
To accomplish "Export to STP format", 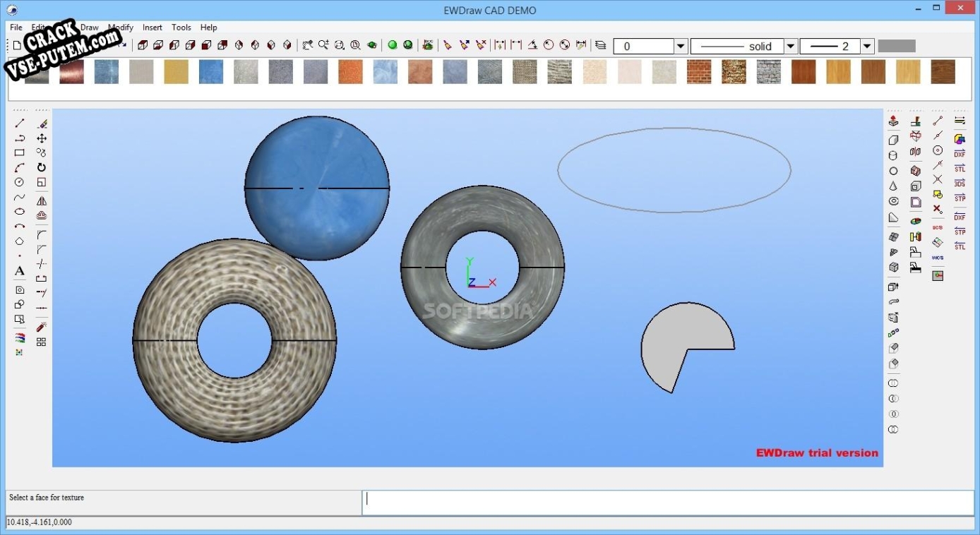I will tap(960, 232).
